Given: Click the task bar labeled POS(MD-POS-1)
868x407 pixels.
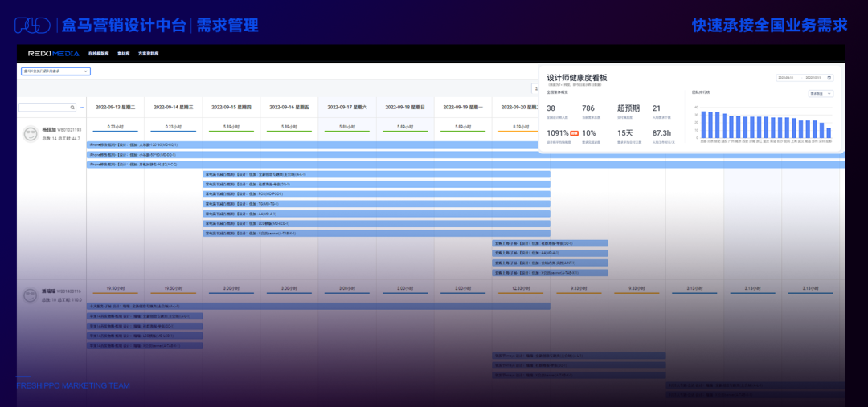Looking at the screenshot, I should tap(376, 194).
